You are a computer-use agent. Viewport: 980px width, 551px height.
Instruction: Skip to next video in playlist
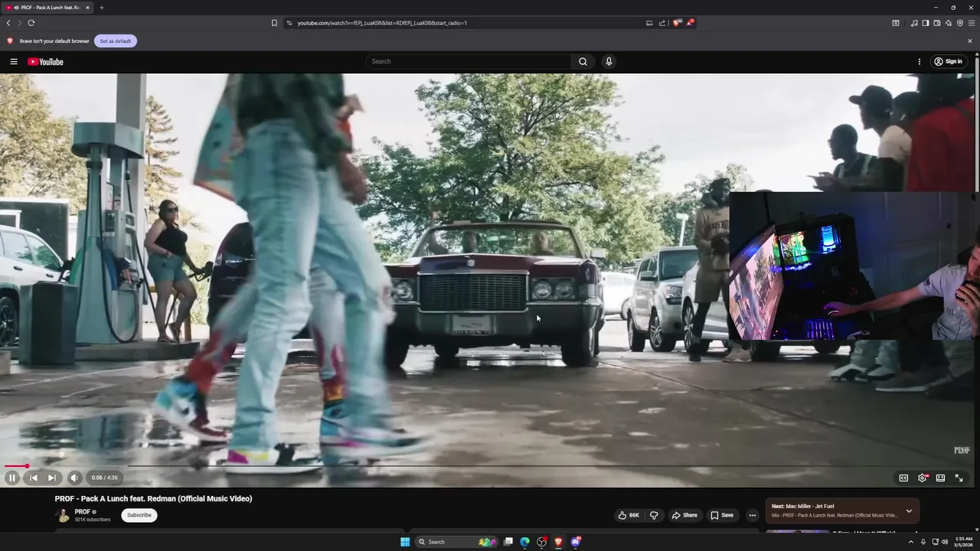click(51, 478)
